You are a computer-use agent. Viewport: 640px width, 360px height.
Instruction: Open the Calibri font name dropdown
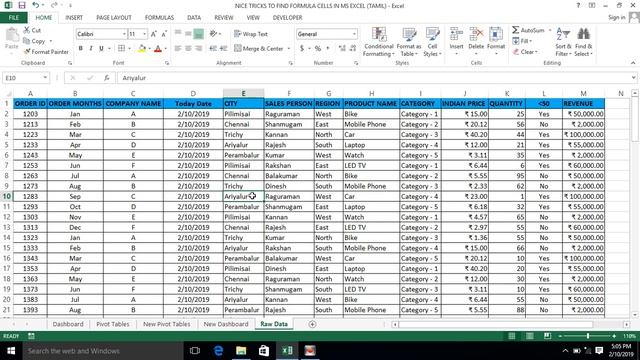pyautogui.click(x=124, y=34)
